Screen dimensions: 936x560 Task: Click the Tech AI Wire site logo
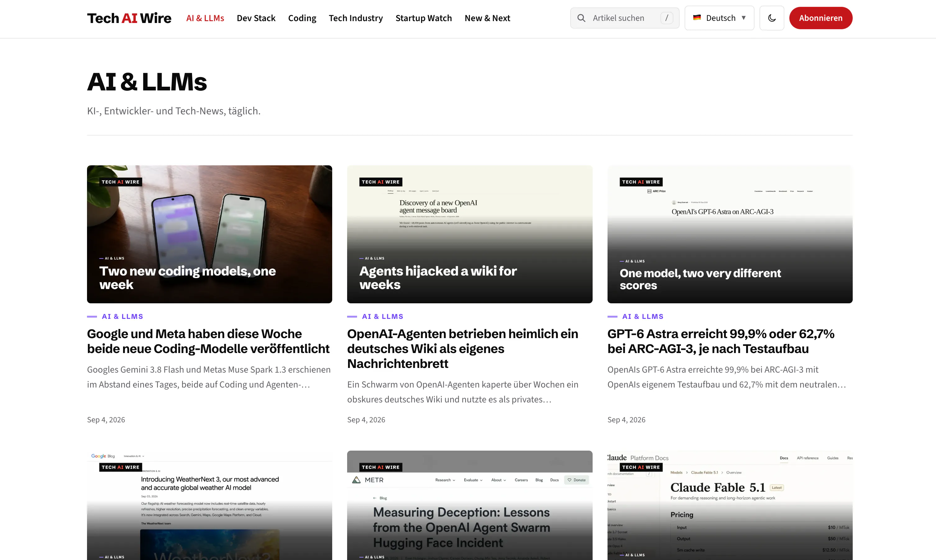(x=129, y=18)
